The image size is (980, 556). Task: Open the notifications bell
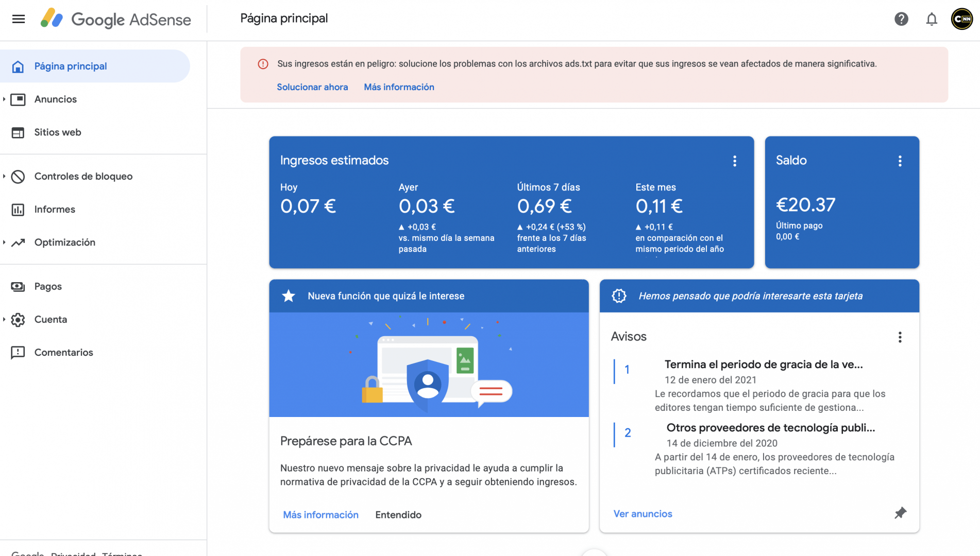point(932,19)
